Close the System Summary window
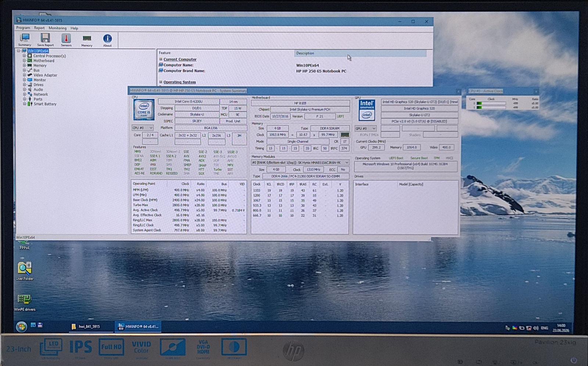Image resolution: width=588 pixels, height=366 pixels. coord(458,91)
